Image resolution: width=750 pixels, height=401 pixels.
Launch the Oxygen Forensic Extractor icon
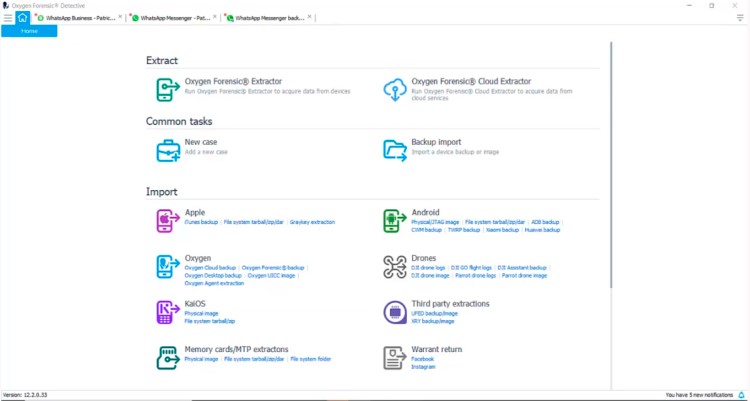tap(167, 90)
